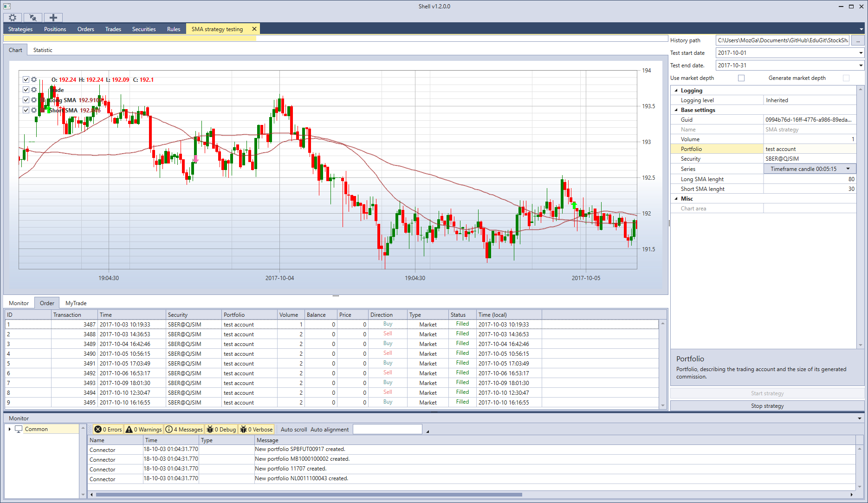Click the Warnings triangle filter
Screen dimensions: 868x503
(x=129, y=429)
